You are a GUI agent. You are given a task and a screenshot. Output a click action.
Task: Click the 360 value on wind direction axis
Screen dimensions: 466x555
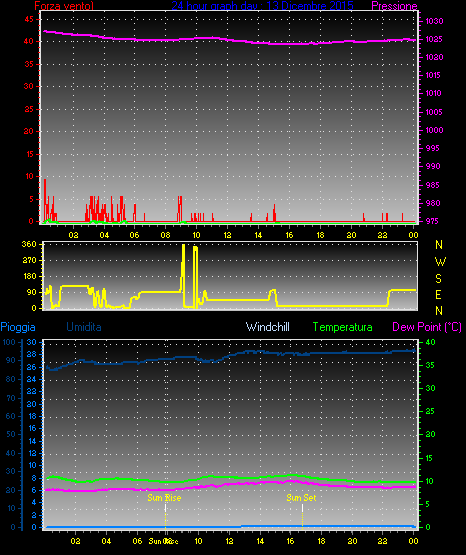[x=29, y=244]
